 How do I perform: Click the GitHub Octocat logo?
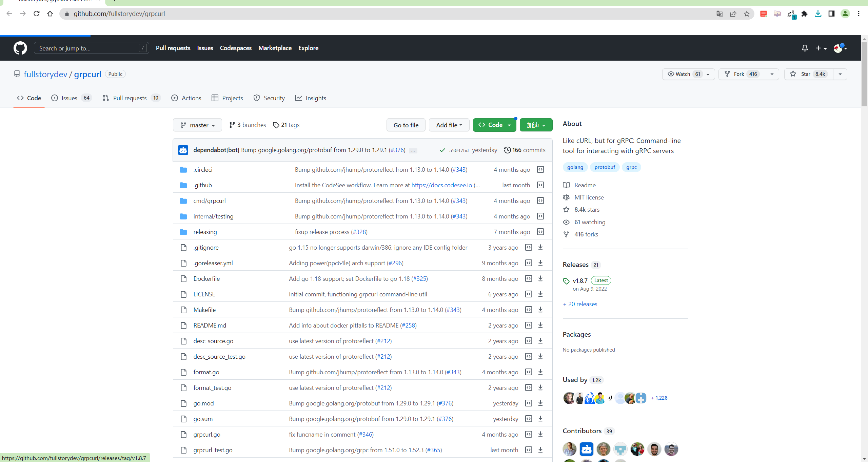20,48
